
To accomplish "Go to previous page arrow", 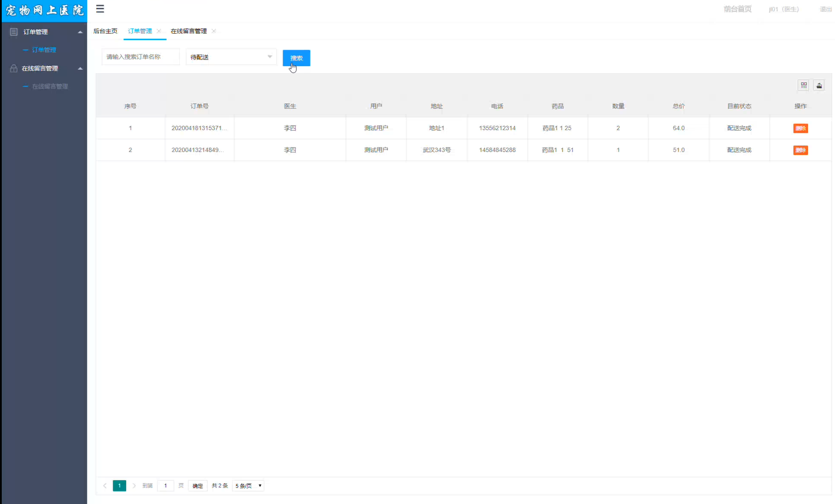I will [x=105, y=486].
